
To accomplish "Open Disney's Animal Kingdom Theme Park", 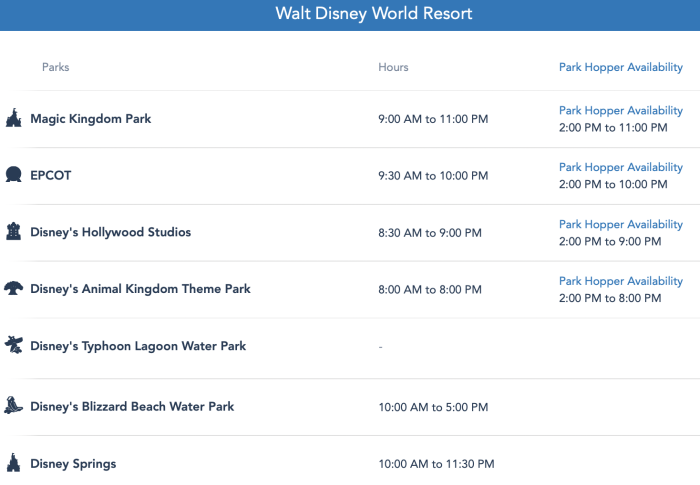I will click(x=141, y=289).
